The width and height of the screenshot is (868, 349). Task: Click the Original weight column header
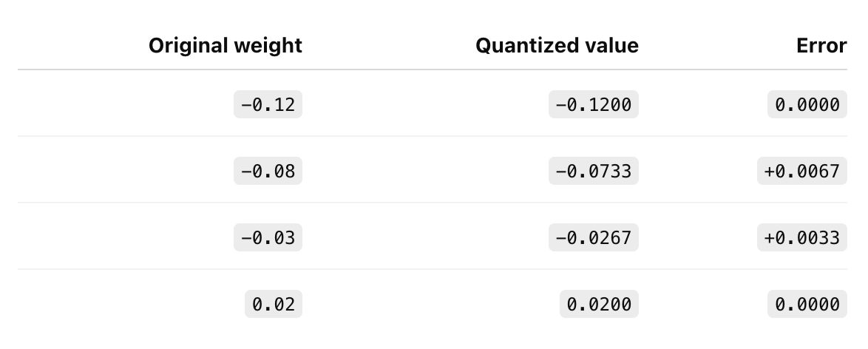click(x=226, y=45)
